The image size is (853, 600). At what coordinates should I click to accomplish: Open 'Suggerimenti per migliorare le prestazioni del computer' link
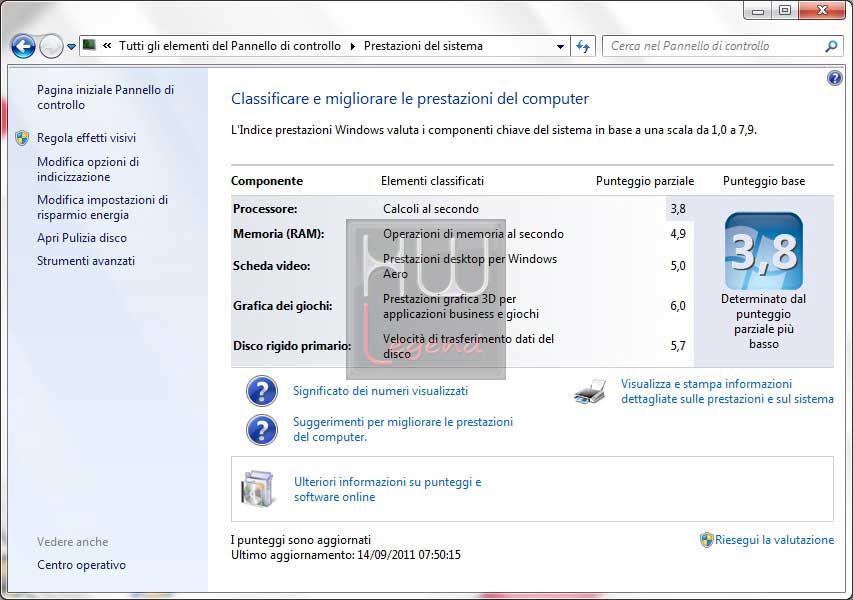(x=403, y=429)
